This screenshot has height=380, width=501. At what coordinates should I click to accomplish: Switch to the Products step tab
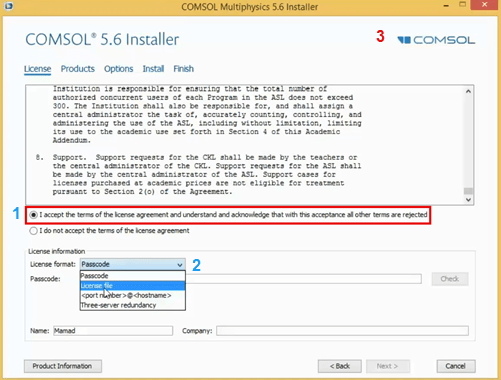(x=78, y=69)
